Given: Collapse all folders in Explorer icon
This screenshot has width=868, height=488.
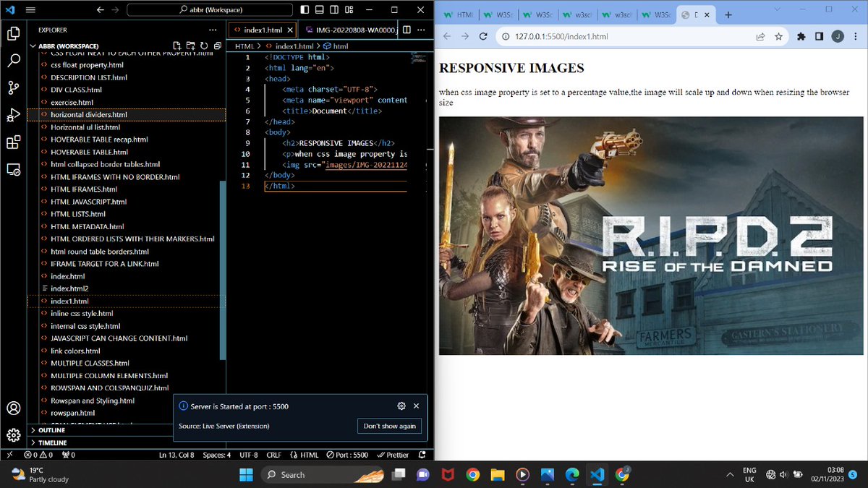Looking at the screenshot, I should click(217, 46).
